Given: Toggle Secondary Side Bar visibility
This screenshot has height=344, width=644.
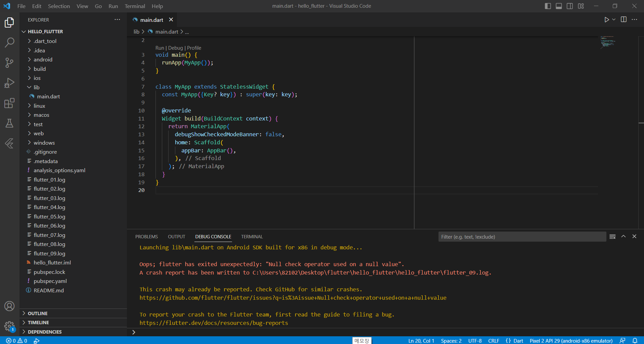Looking at the screenshot, I should pyautogui.click(x=570, y=6).
